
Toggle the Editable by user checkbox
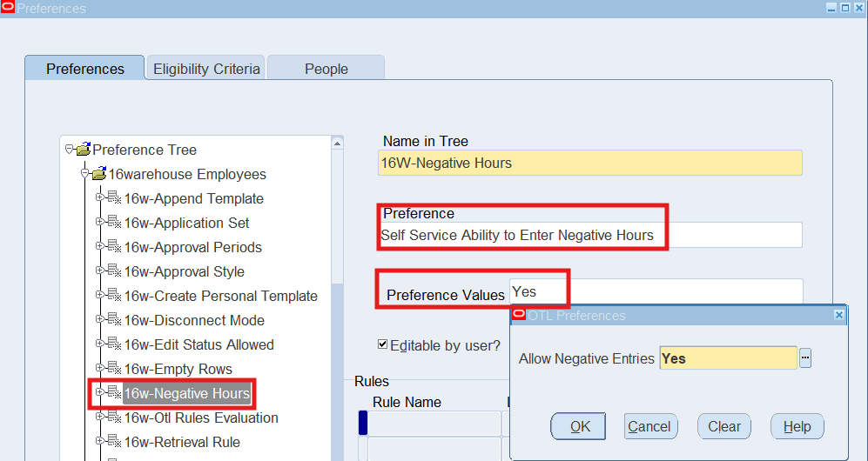pos(382,344)
